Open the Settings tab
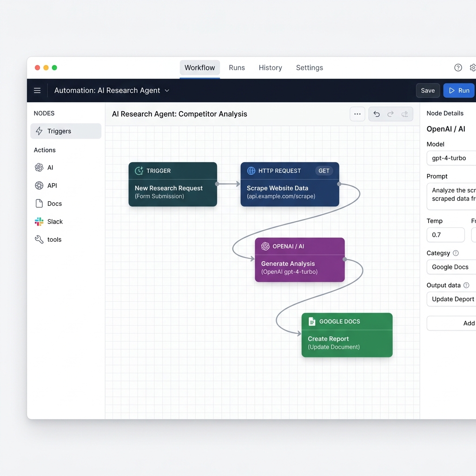 [309, 67]
